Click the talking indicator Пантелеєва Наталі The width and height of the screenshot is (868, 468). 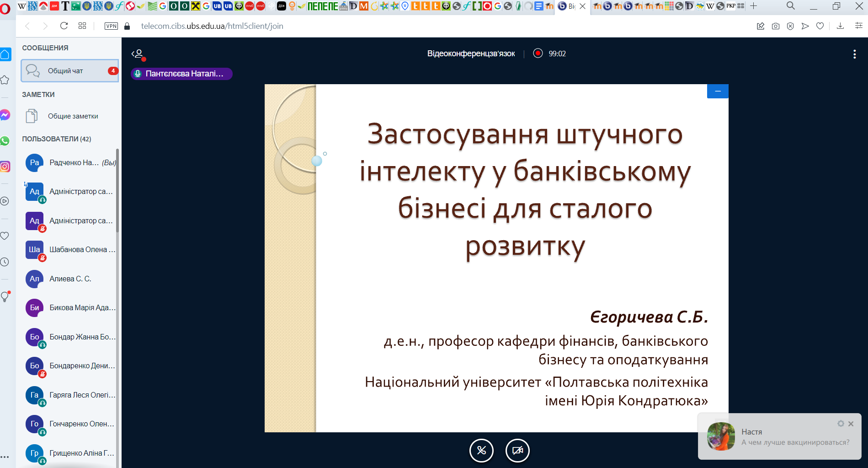[181, 74]
